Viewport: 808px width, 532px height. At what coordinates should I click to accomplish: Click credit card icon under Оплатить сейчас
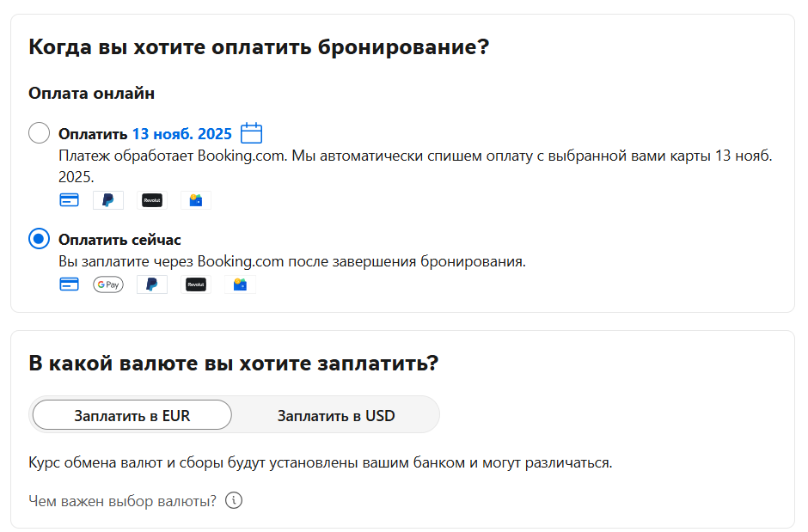tap(70, 284)
